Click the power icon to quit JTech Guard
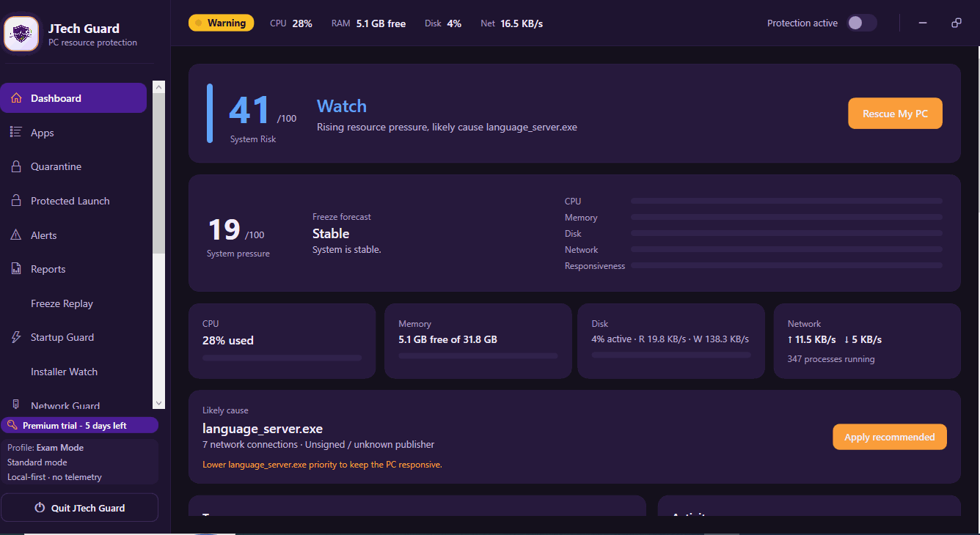 40,508
